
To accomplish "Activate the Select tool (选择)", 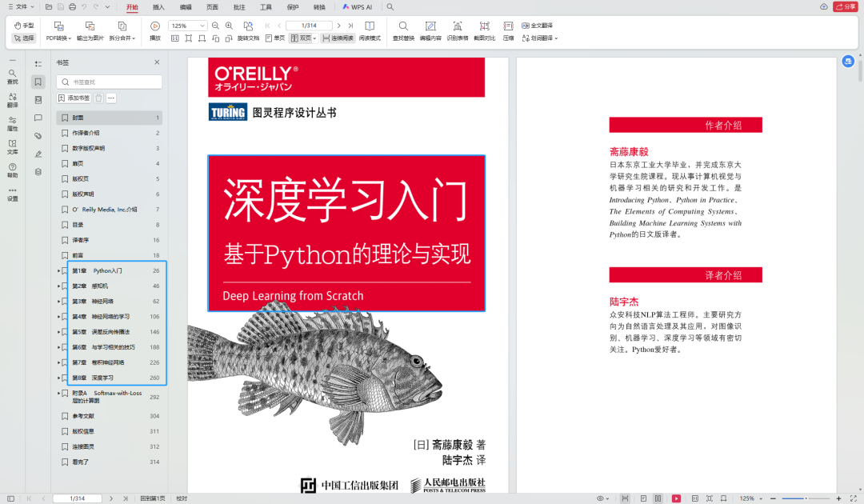I will (24, 38).
